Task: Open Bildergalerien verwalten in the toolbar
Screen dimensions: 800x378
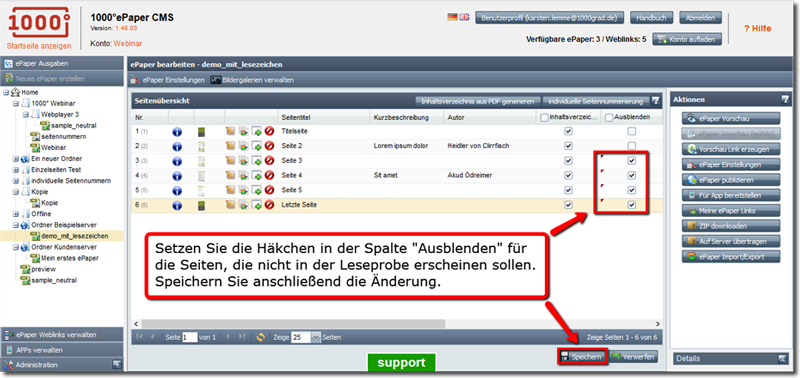Action: tap(252, 80)
